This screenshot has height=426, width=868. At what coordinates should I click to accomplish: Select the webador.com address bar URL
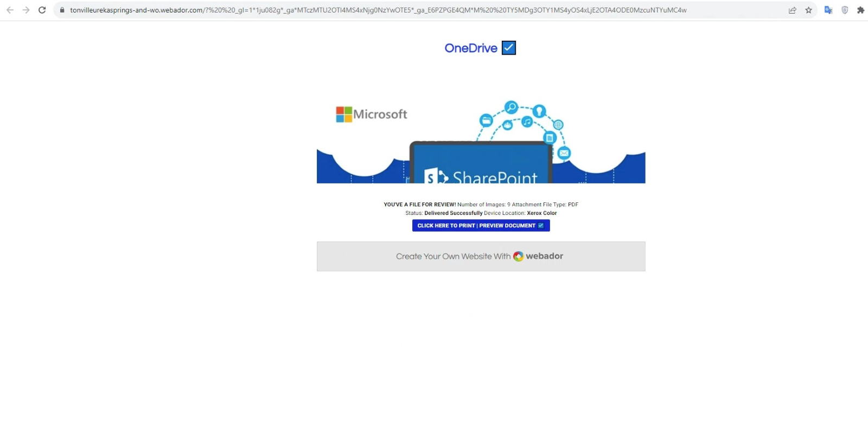coord(378,10)
